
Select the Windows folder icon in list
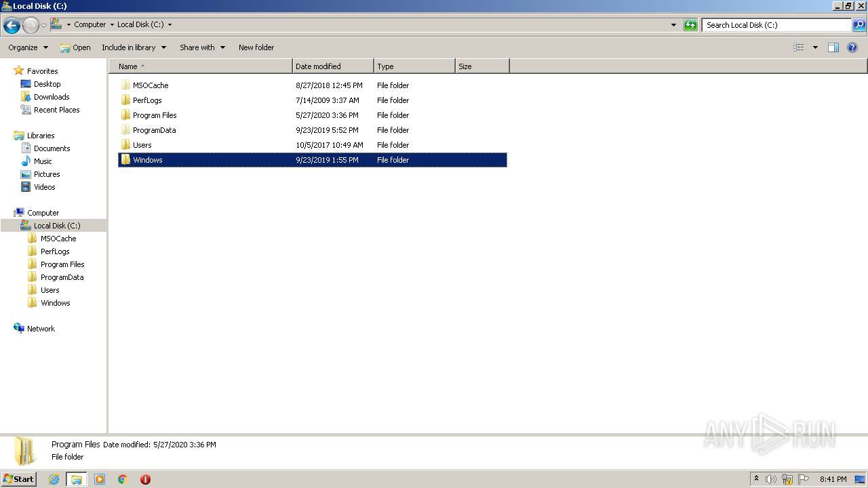point(125,160)
